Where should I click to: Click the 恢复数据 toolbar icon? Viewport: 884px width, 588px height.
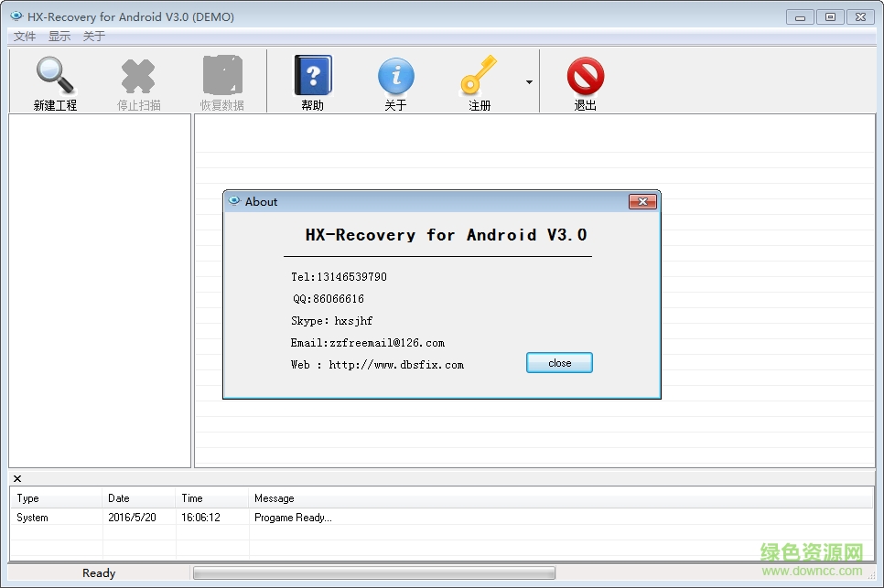(222, 74)
